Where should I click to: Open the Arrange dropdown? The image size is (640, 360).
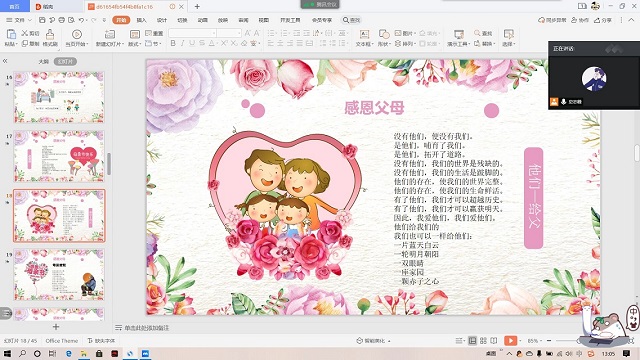(x=405, y=43)
